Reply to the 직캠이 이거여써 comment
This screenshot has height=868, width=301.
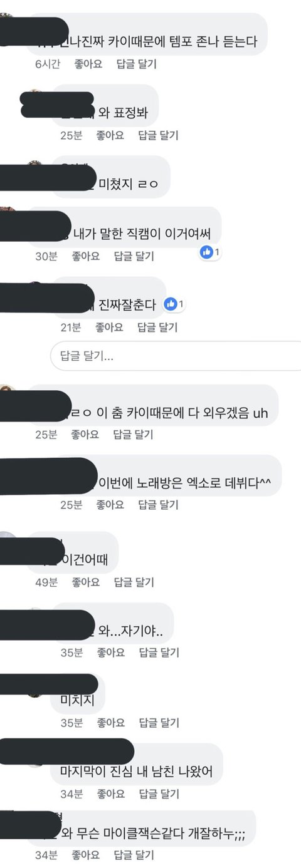click(x=134, y=256)
